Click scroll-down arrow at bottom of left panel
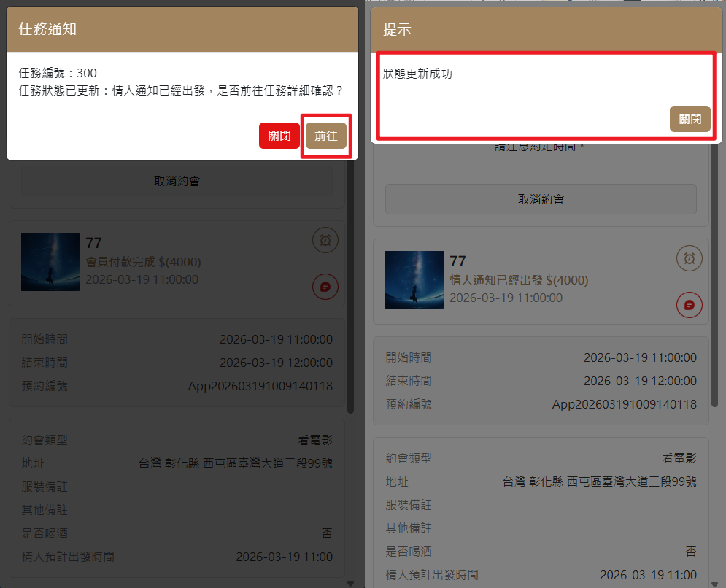 tap(350, 584)
